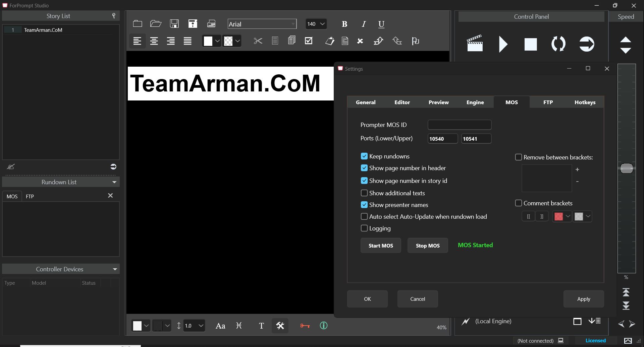This screenshot has width=644, height=347.
Task: Stop prompting with the square Stop button
Action: [x=531, y=44]
